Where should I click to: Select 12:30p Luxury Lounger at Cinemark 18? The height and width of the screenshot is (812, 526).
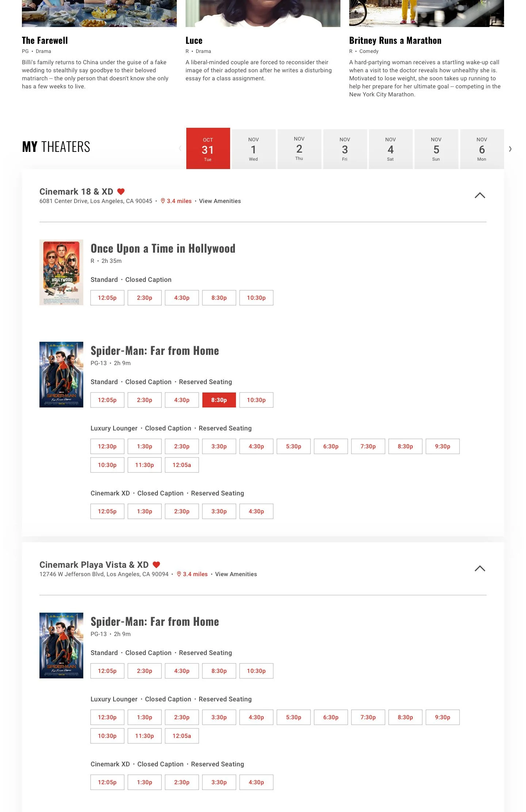[x=107, y=447]
